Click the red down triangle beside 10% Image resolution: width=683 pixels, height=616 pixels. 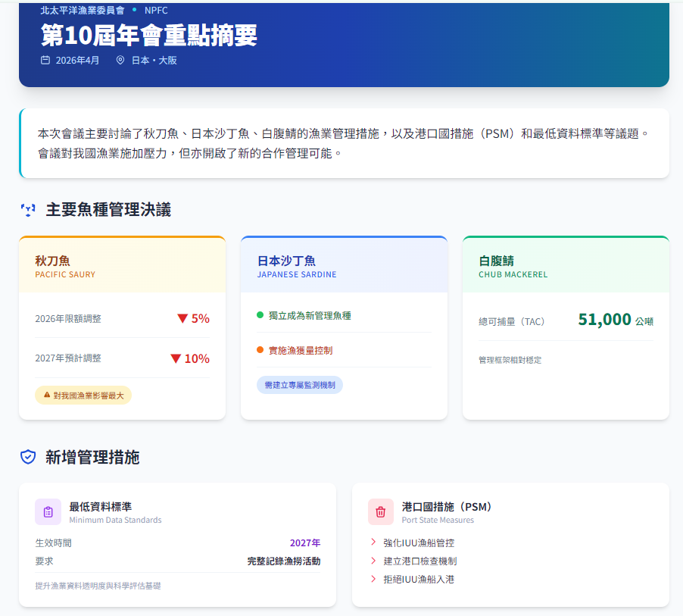point(176,359)
